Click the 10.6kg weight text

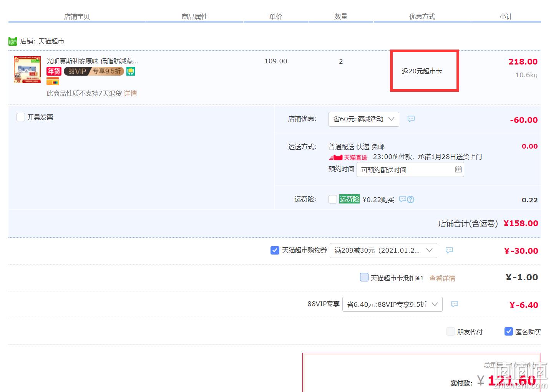526,75
